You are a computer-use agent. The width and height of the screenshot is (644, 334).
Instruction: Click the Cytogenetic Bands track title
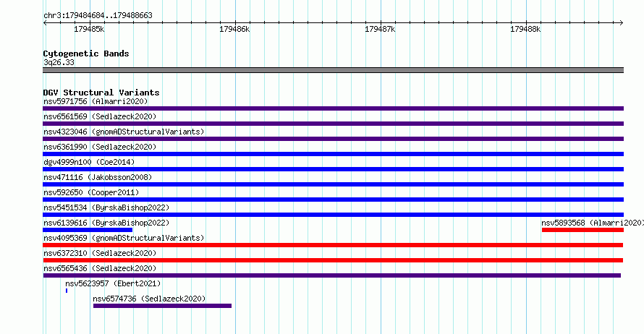pyautogui.click(x=86, y=53)
